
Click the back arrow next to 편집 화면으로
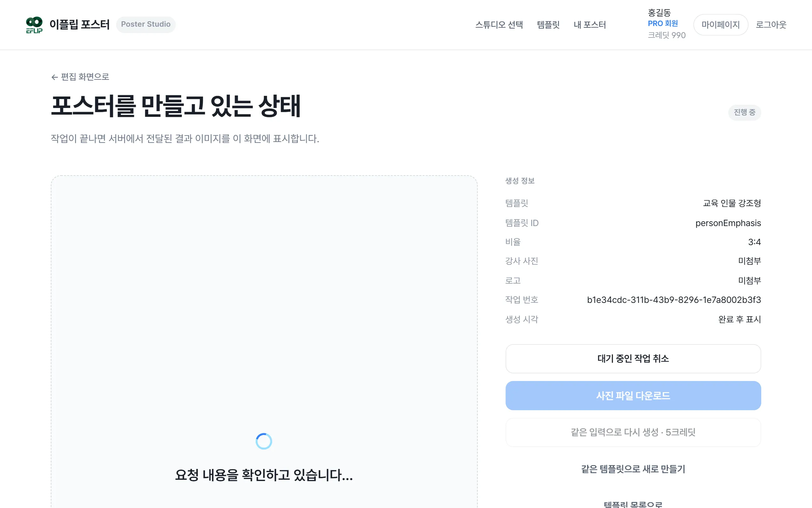[54, 77]
